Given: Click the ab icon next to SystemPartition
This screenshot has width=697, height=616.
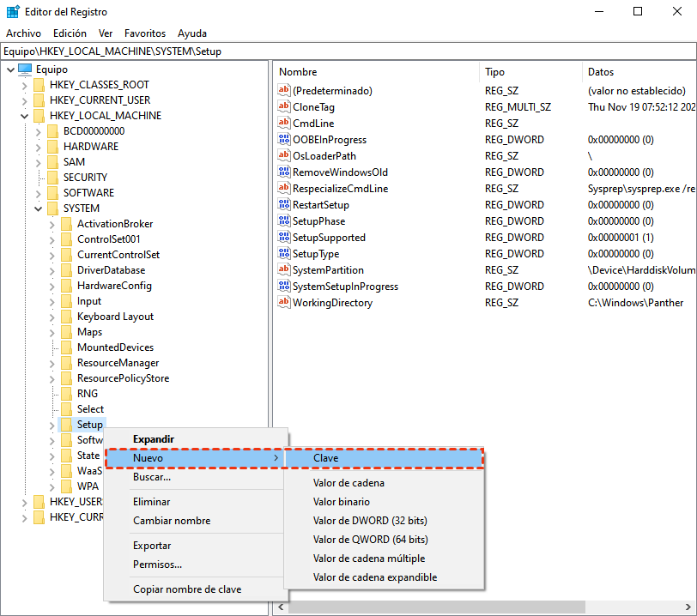Looking at the screenshot, I should (282, 269).
